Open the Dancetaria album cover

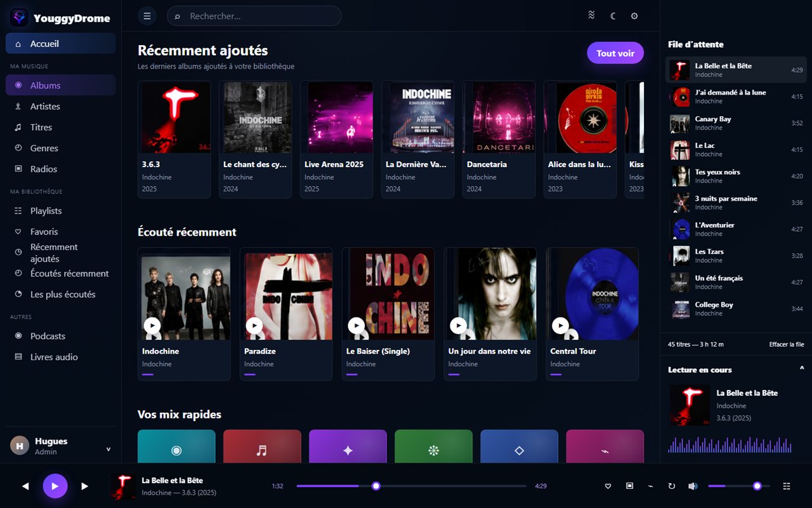(499, 117)
